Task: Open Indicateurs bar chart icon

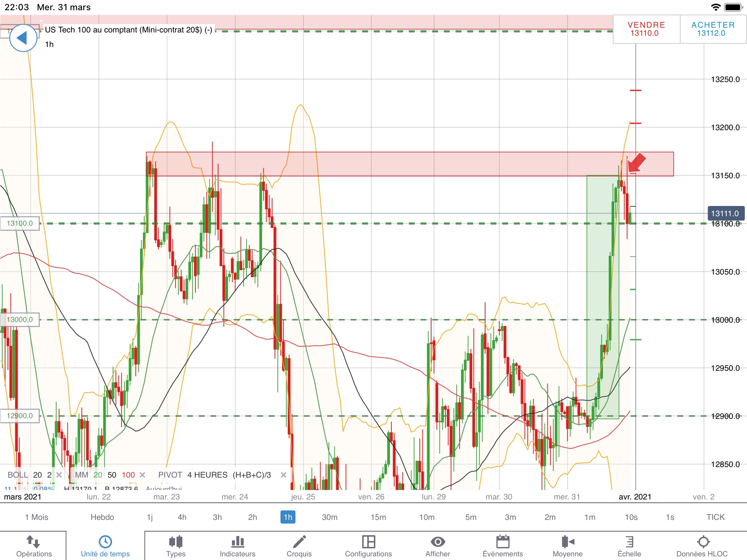Action: [x=237, y=542]
